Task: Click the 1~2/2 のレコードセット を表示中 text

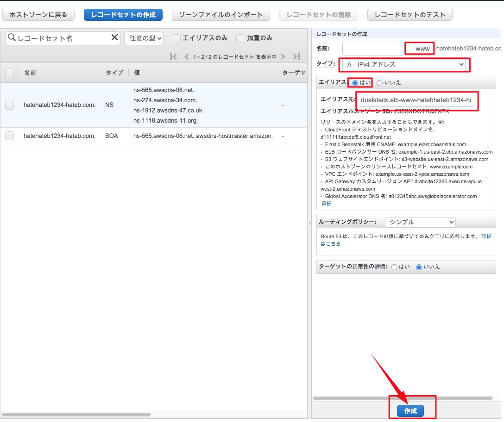Action: tap(235, 57)
